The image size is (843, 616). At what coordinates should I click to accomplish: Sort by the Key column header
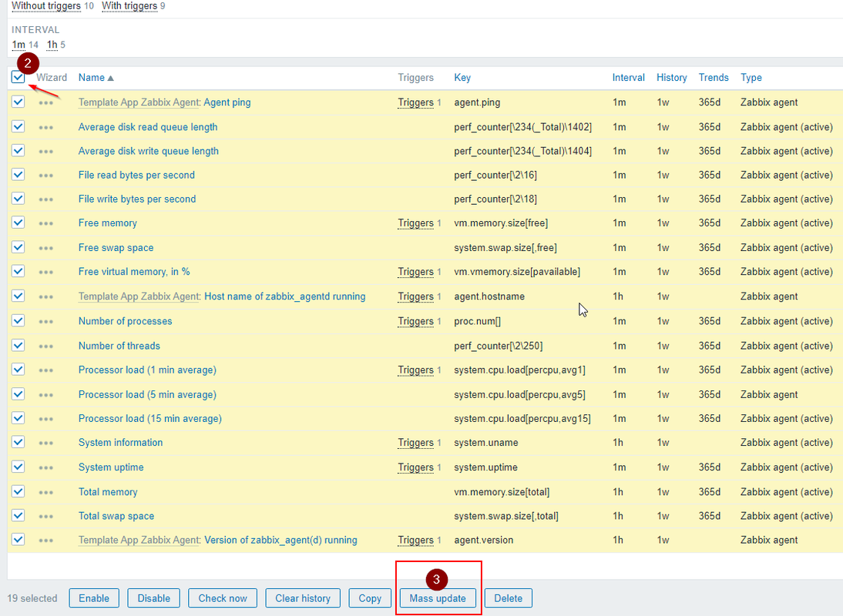coord(462,77)
